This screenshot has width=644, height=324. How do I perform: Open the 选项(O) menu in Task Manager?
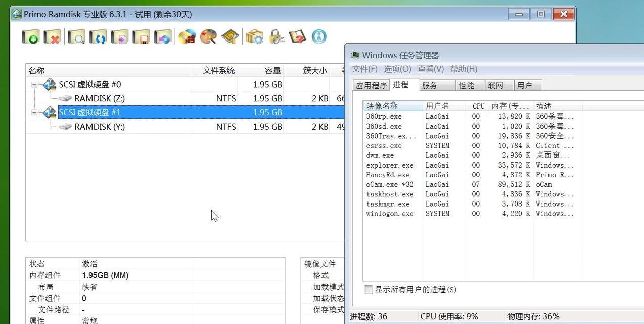pyautogui.click(x=397, y=69)
